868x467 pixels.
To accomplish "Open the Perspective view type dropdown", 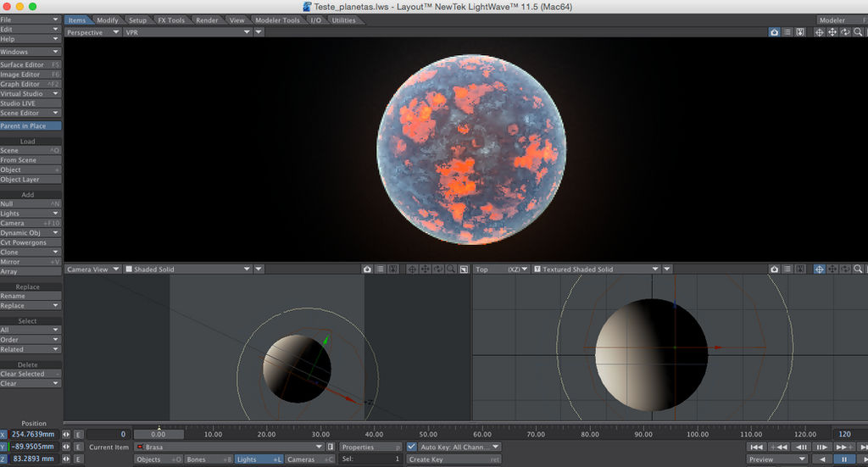I will click(x=93, y=32).
